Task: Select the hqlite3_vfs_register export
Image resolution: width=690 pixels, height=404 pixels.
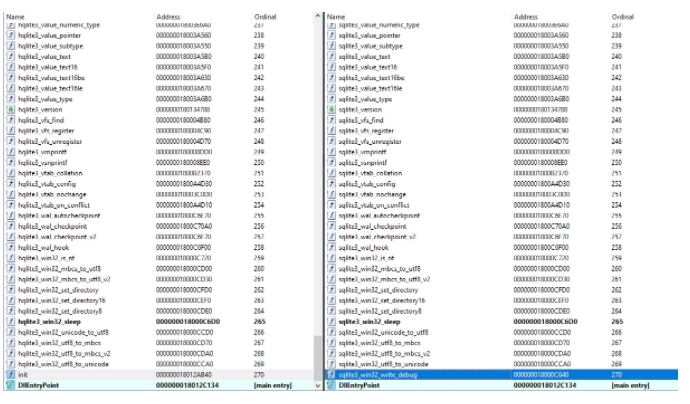Action: pos(158,131)
